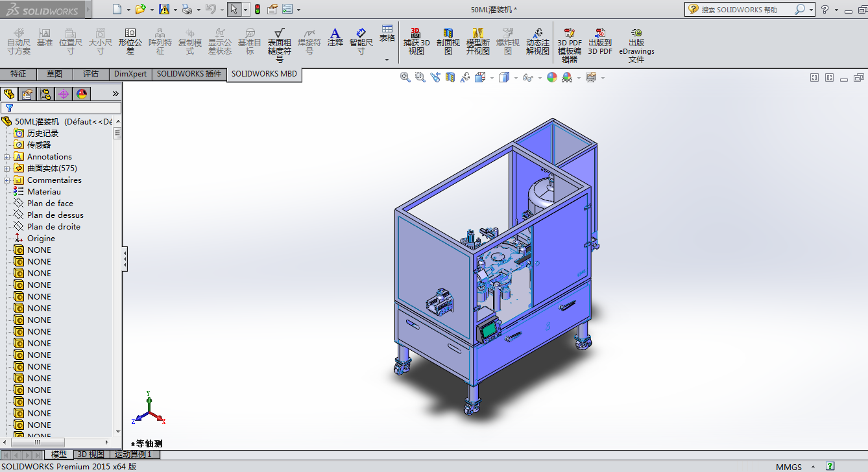868x472 pixels.
Task: Select Plan de face in feature tree
Action: (50, 204)
